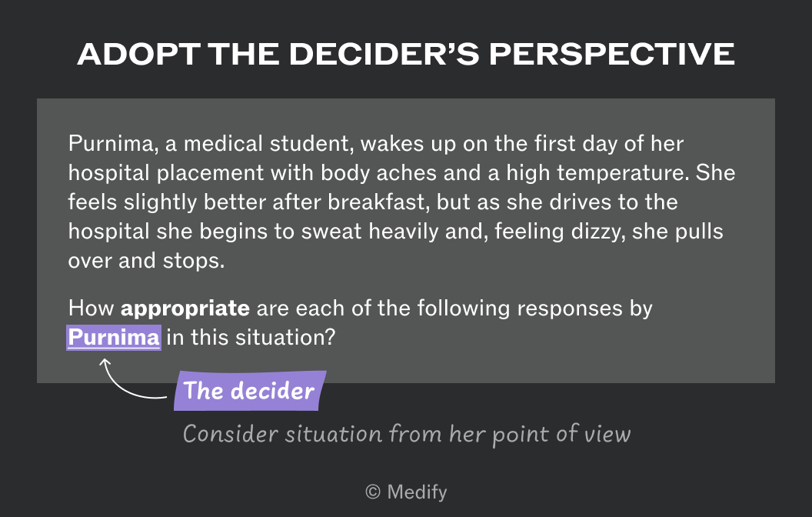Click the scenario paragraph about Purnima
The height and width of the screenshot is (517, 812).
402,202
